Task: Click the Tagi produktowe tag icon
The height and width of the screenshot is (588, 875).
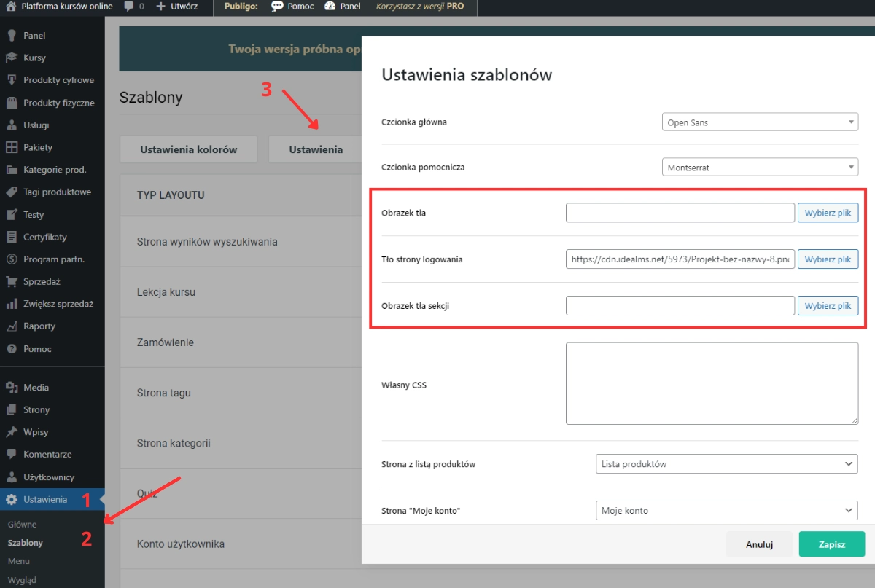Action: tap(11, 192)
